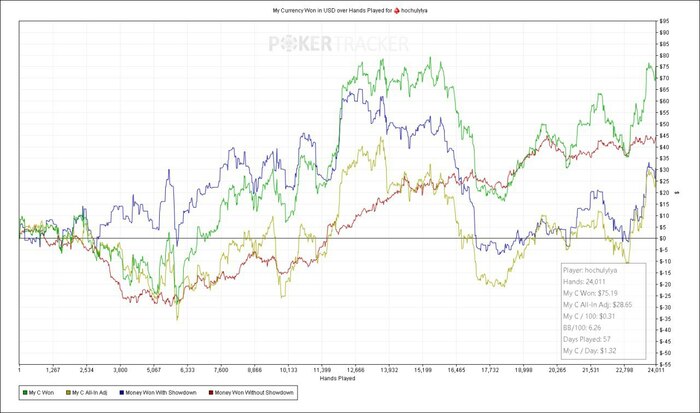Click My C / 100: $0.31 value

[x=588, y=316]
